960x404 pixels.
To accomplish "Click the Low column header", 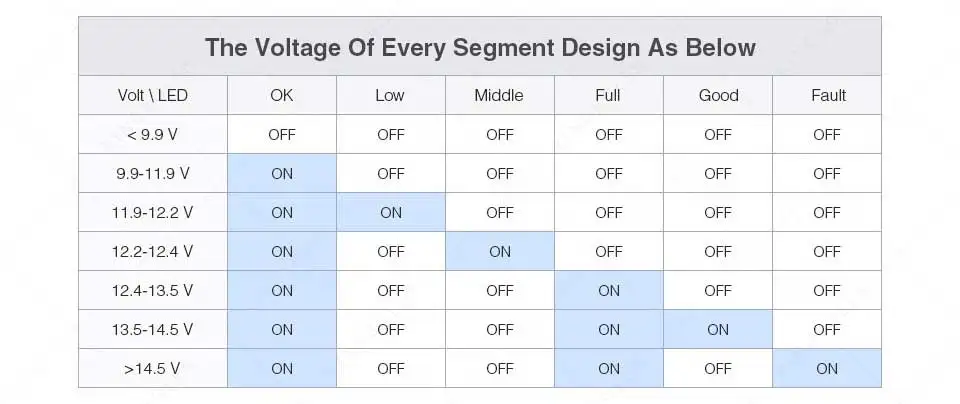I will click(391, 95).
